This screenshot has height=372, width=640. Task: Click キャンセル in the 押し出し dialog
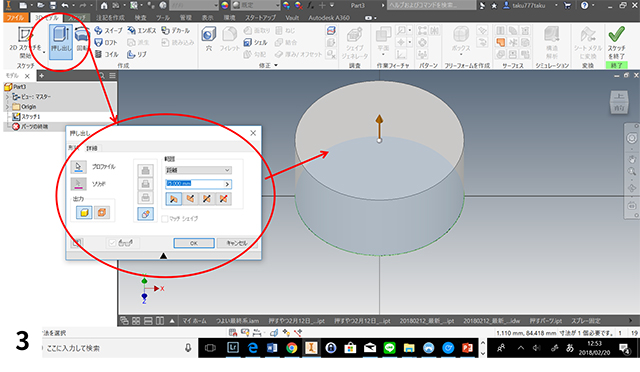point(237,243)
